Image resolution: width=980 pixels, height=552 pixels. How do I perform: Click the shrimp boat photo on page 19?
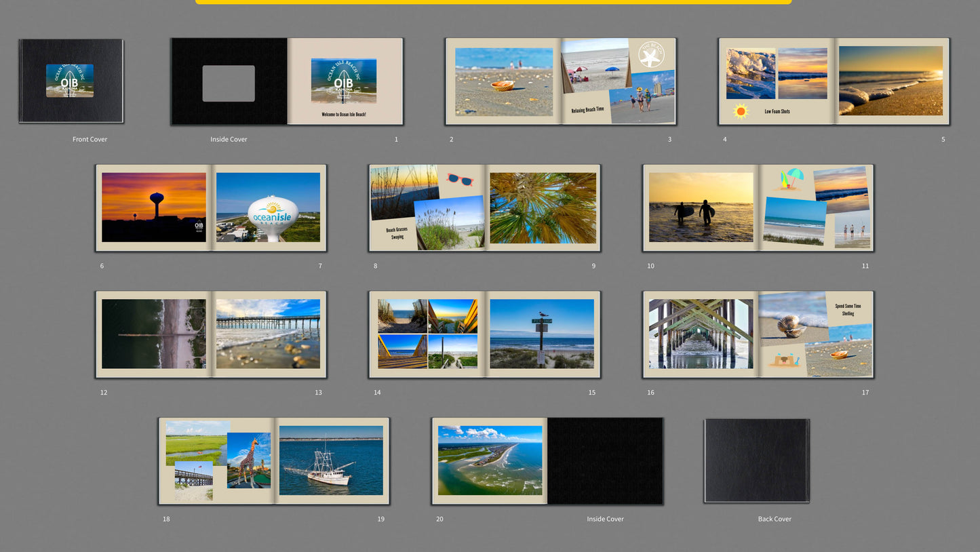331,460
